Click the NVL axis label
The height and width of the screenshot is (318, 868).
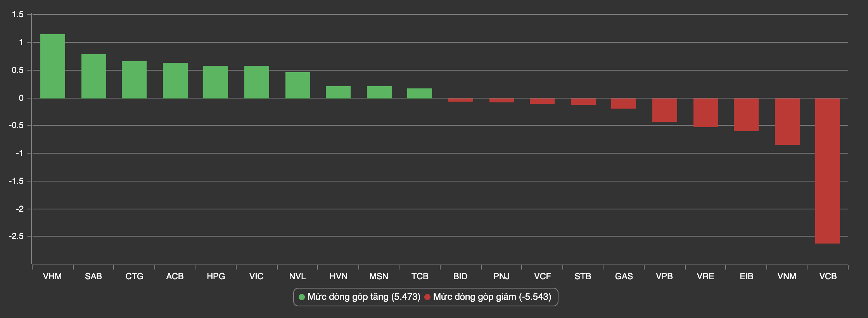(297, 277)
